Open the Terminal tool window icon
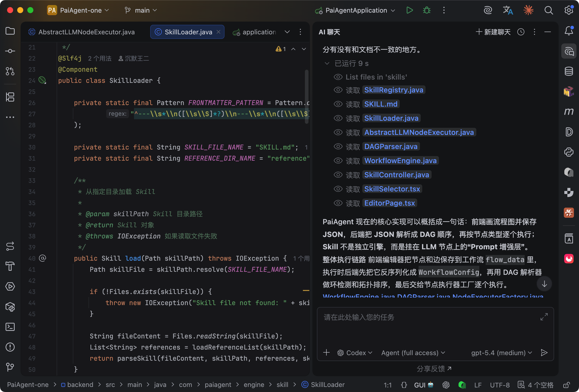 click(x=10, y=327)
